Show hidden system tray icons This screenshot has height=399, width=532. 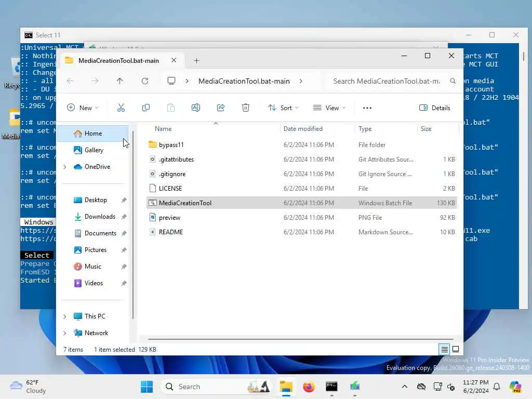coord(404,387)
